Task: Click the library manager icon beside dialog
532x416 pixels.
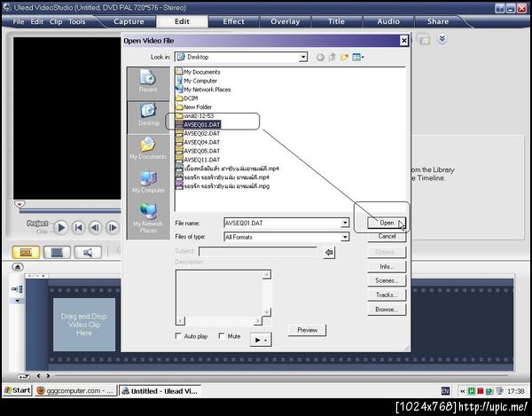Action: (424, 39)
